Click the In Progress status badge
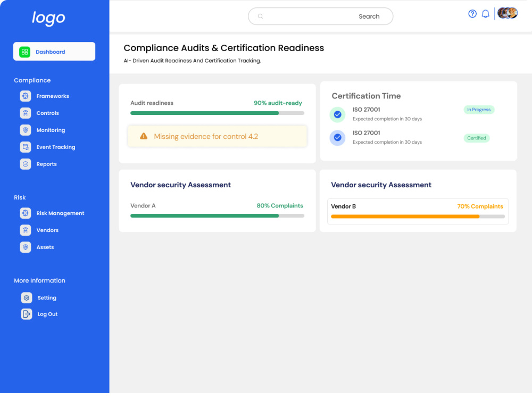The image size is (532, 399). 479,110
